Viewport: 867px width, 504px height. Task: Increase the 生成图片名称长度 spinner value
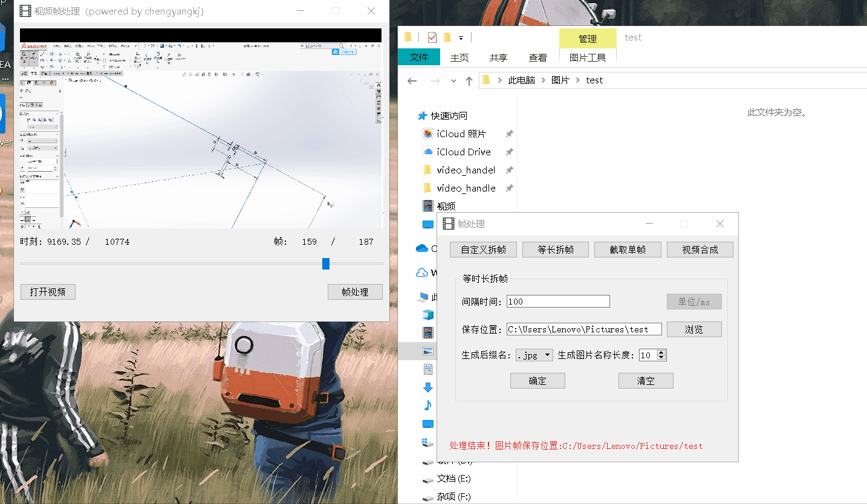coord(661,352)
